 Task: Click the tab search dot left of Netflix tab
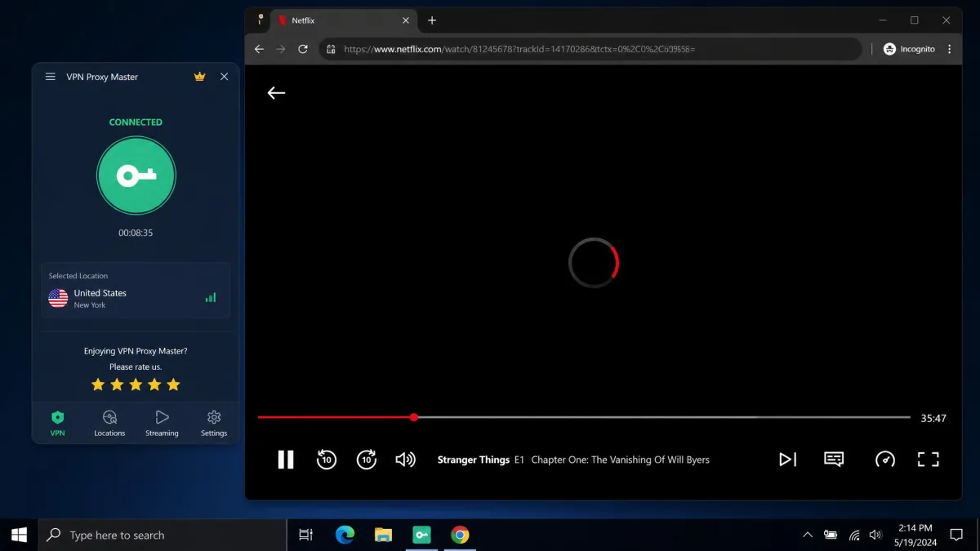coord(261,20)
